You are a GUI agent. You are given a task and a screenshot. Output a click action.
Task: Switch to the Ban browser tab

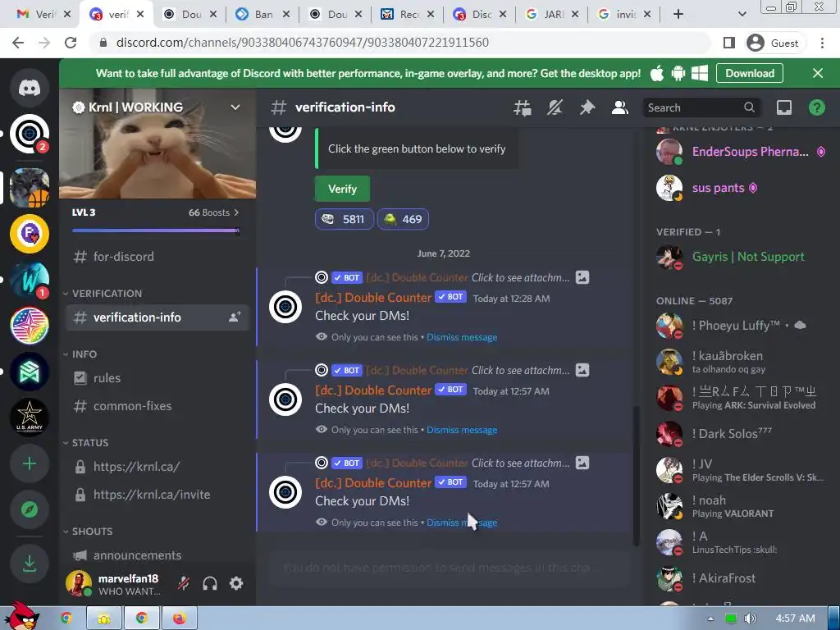tap(262, 14)
